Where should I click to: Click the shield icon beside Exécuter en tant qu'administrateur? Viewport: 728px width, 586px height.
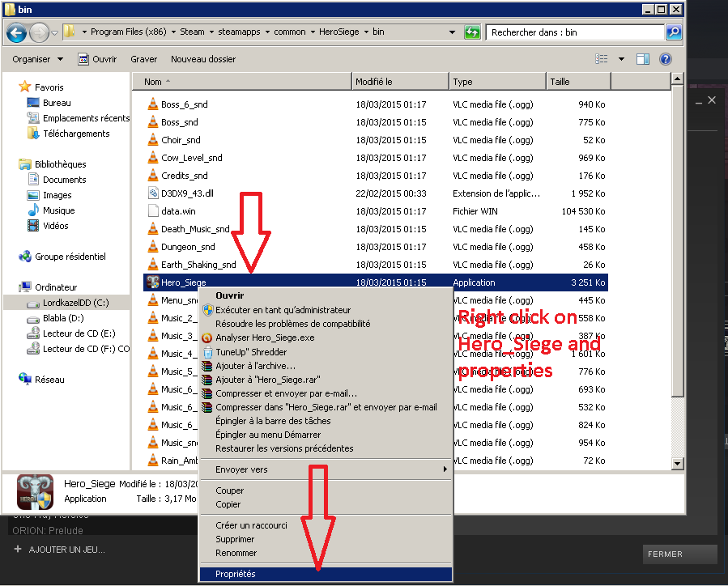coord(207,310)
